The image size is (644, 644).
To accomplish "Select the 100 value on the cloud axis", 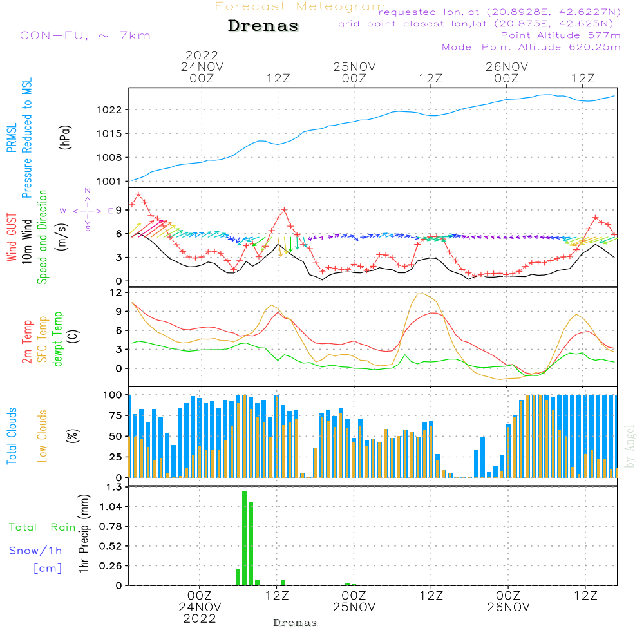I will point(112,395).
